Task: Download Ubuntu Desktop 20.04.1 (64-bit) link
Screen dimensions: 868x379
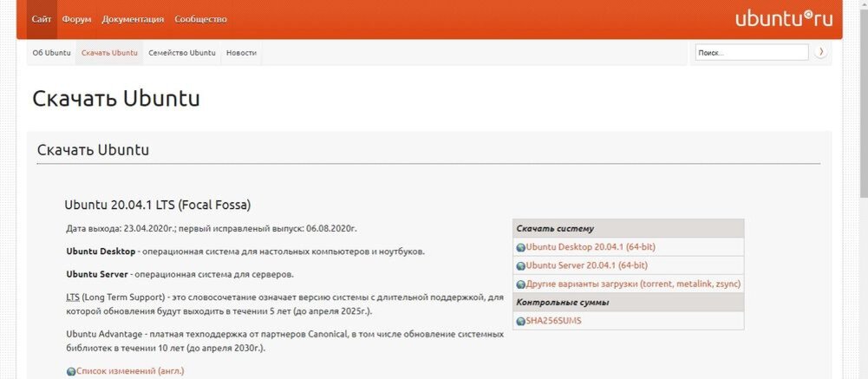Action: click(591, 247)
